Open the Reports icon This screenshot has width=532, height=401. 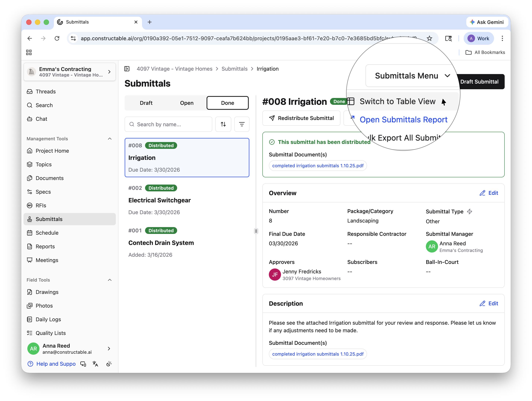[x=30, y=247]
